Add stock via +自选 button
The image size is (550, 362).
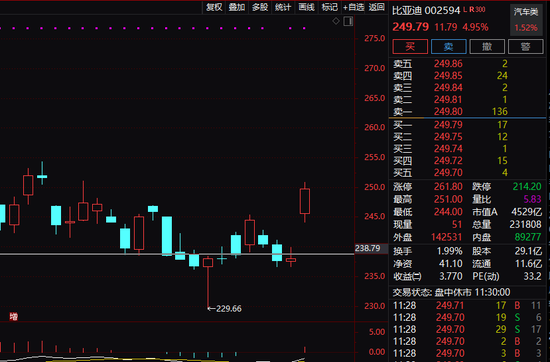pyautogui.click(x=353, y=7)
